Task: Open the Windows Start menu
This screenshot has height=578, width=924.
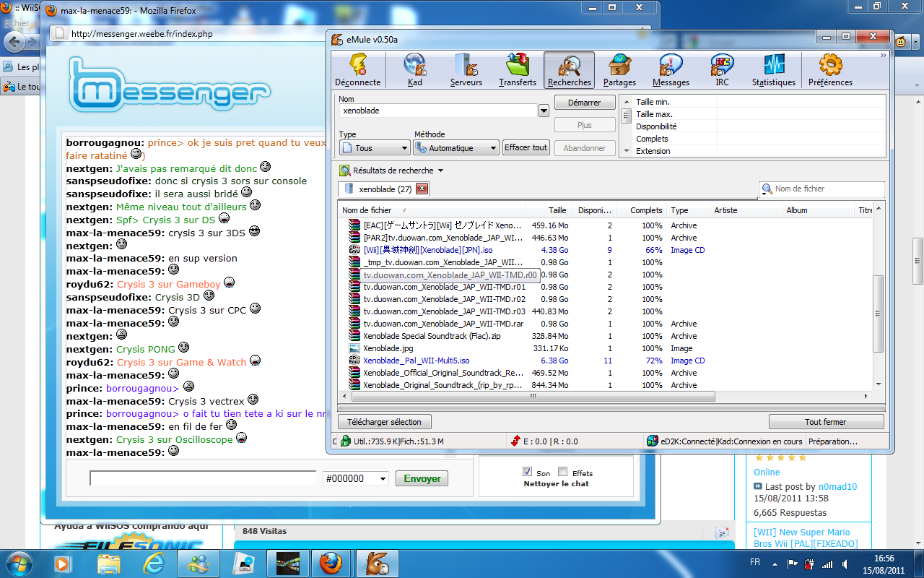Action: (18, 563)
